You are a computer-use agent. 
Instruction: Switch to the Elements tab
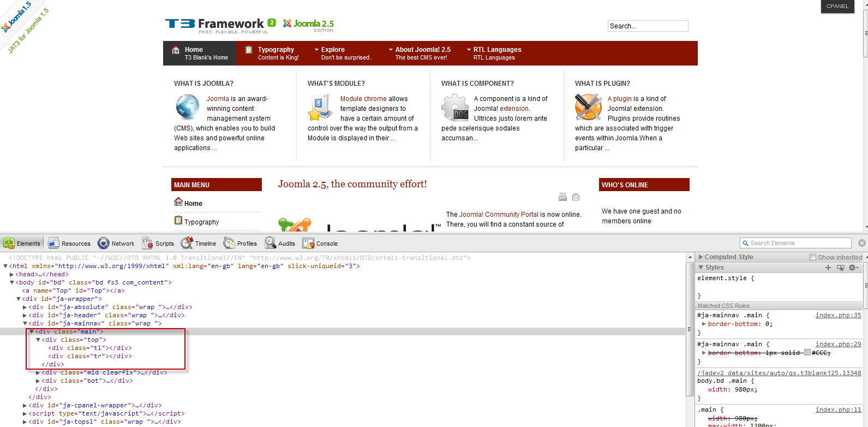point(22,243)
